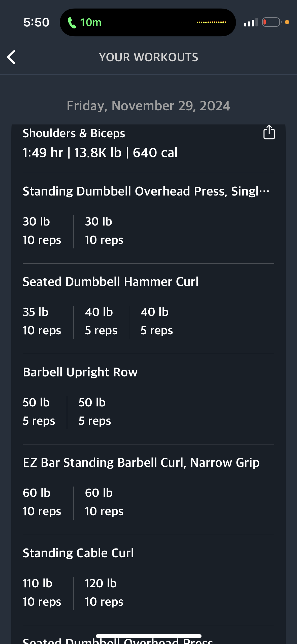Tap the yellow audio waveform indicator
Screen dimensions: 297x644
pos(211,22)
